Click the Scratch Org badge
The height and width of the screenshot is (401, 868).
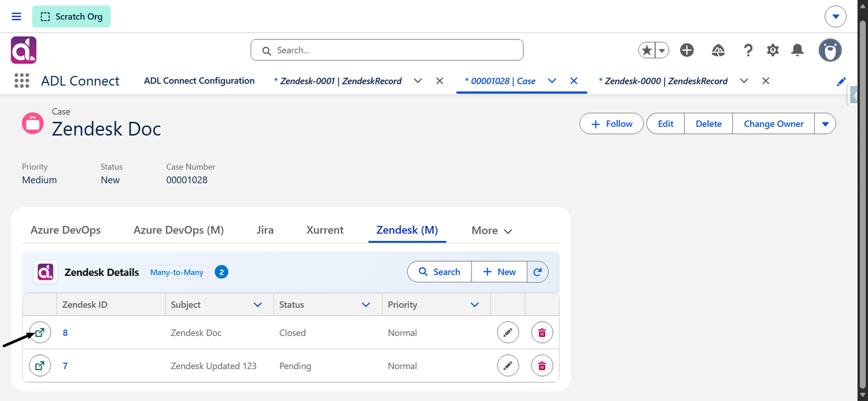click(x=71, y=16)
